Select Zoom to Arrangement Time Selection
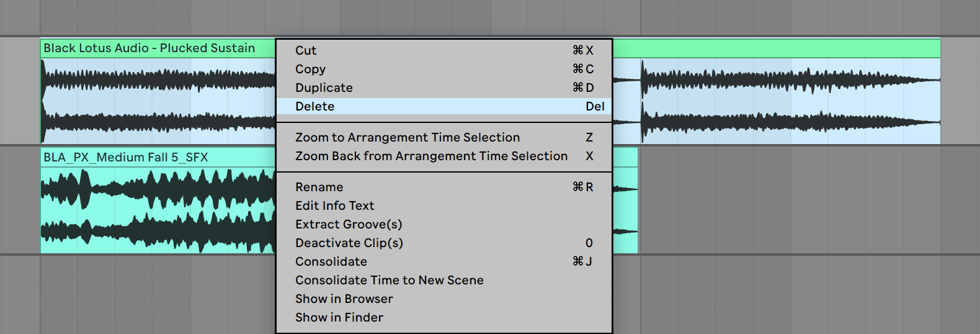The height and width of the screenshot is (334, 980). coord(444,137)
